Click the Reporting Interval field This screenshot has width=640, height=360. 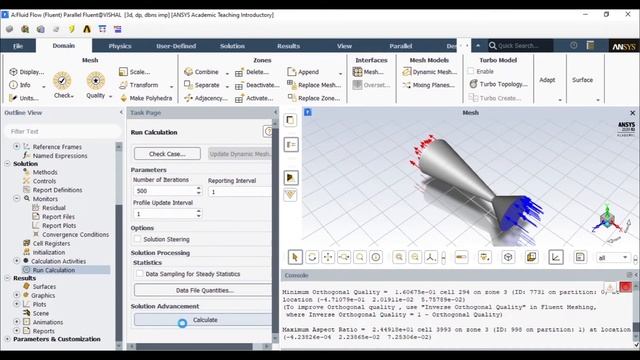(x=240, y=192)
